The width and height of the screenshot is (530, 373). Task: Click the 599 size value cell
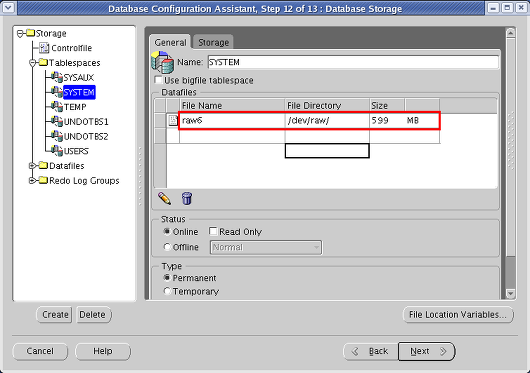pyautogui.click(x=387, y=121)
